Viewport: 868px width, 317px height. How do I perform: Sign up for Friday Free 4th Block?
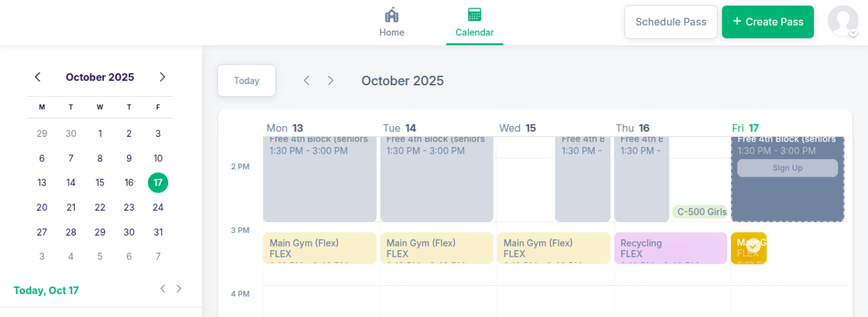point(787,168)
